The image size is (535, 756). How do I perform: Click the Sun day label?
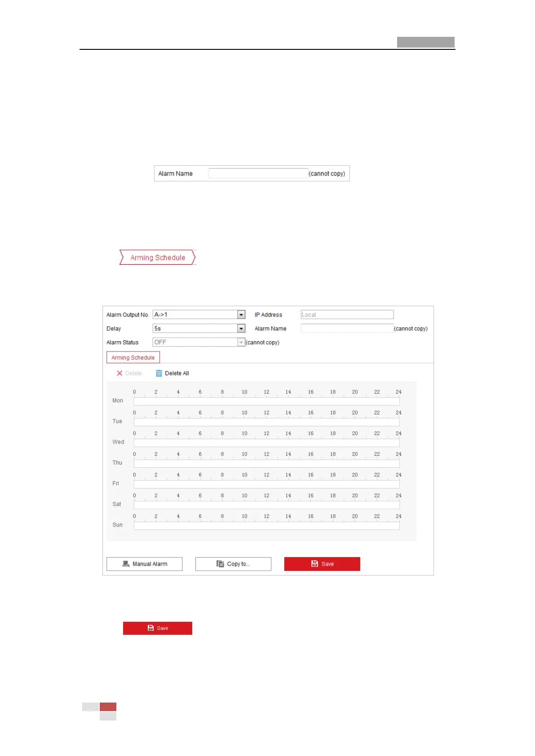118,524
